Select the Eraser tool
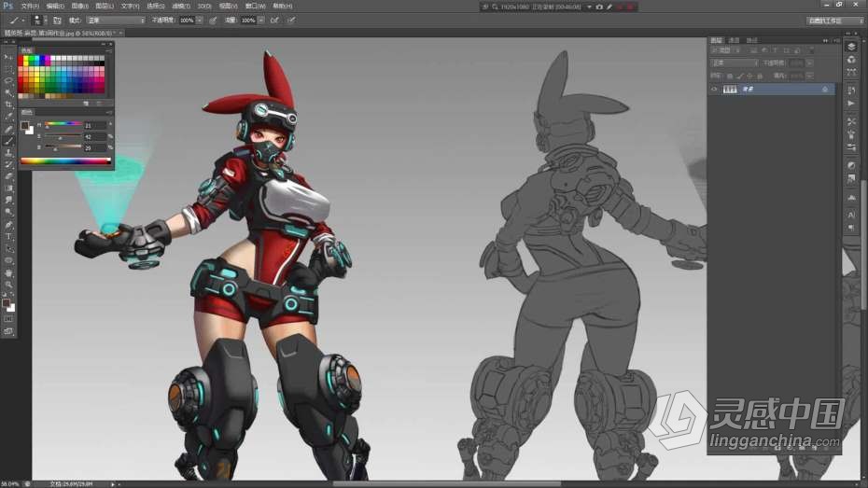The width and height of the screenshot is (868, 488). (8, 176)
